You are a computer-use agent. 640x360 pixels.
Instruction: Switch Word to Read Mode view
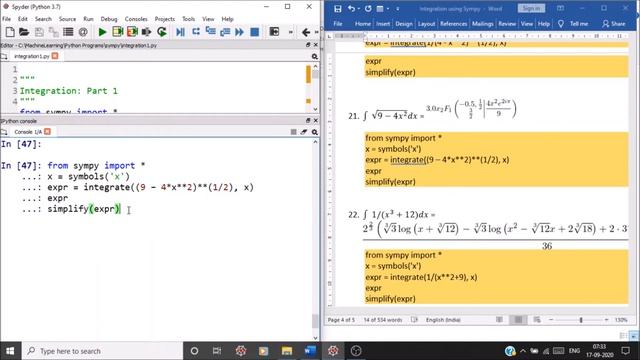(499, 320)
